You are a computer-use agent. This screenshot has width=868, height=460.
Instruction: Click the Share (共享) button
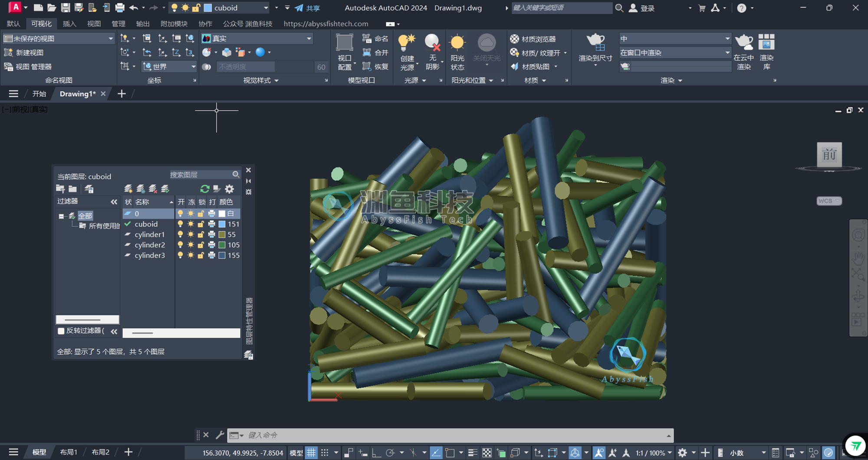308,8
